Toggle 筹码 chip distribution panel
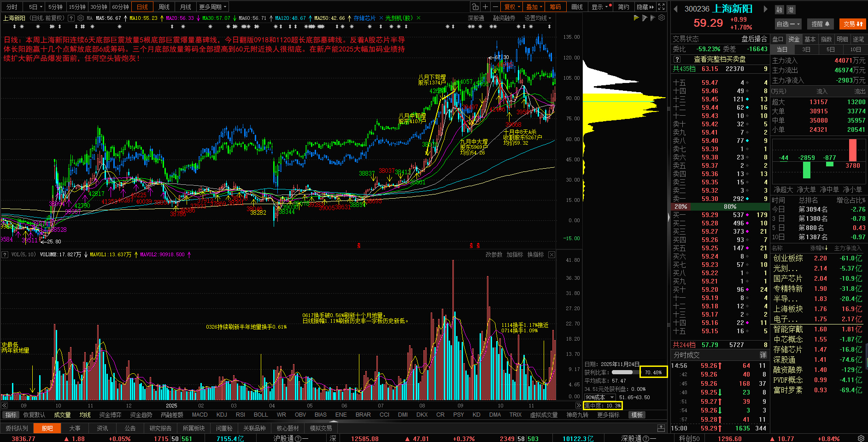This screenshot has height=442, width=868. (555, 7)
